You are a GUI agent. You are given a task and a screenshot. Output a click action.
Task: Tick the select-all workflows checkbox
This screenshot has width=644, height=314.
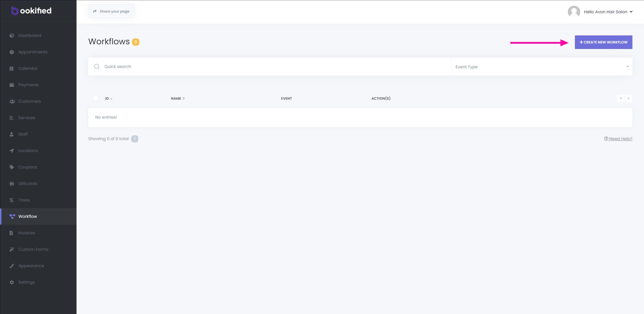point(96,98)
